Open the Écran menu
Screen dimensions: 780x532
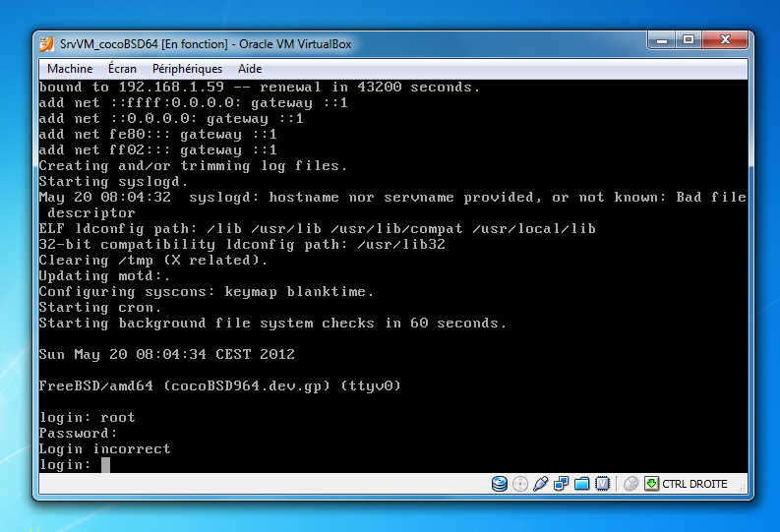[x=123, y=69]
